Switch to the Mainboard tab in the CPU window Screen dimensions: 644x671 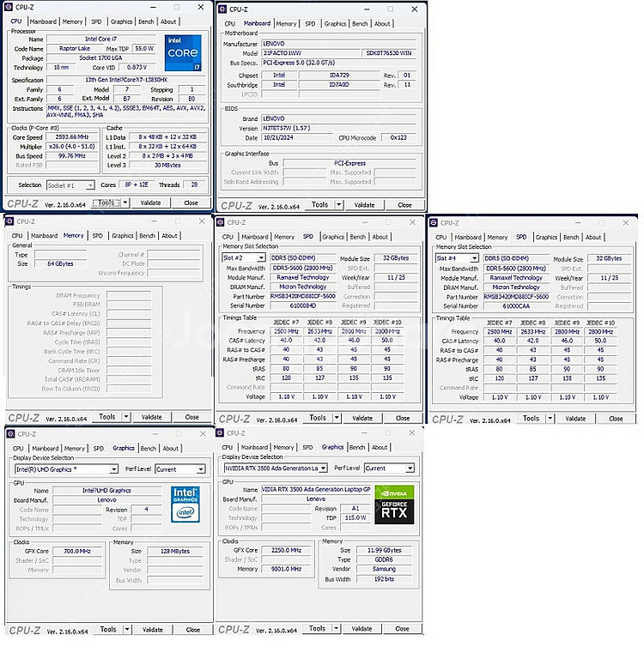tap(43, 21)
